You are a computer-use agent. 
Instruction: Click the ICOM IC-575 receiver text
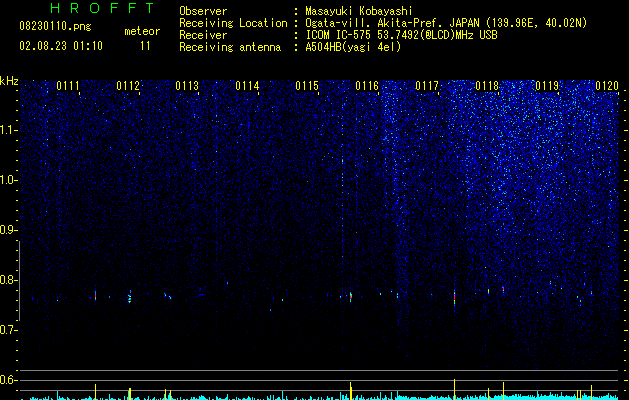tap(401, 35)
